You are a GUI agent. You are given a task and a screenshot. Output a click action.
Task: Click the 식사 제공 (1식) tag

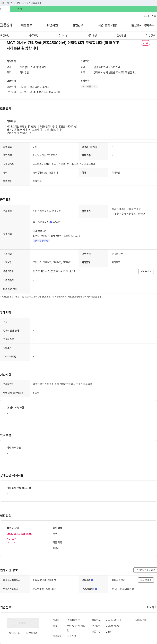[x=89, y=86]
